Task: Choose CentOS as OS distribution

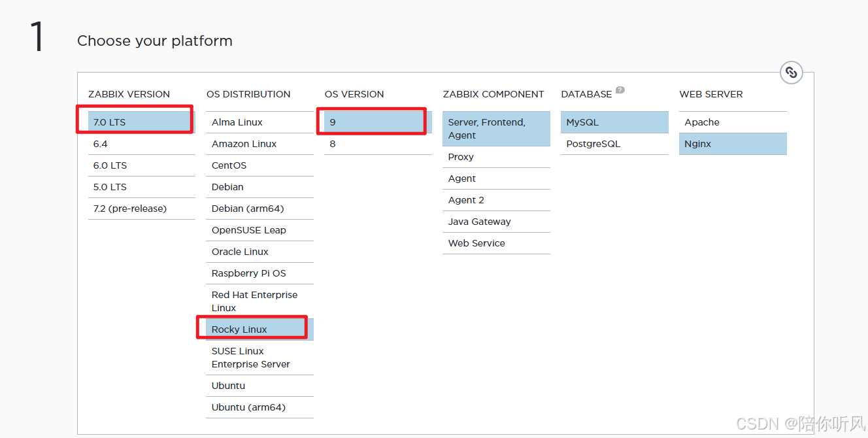Action: click(x=260, y=165)
